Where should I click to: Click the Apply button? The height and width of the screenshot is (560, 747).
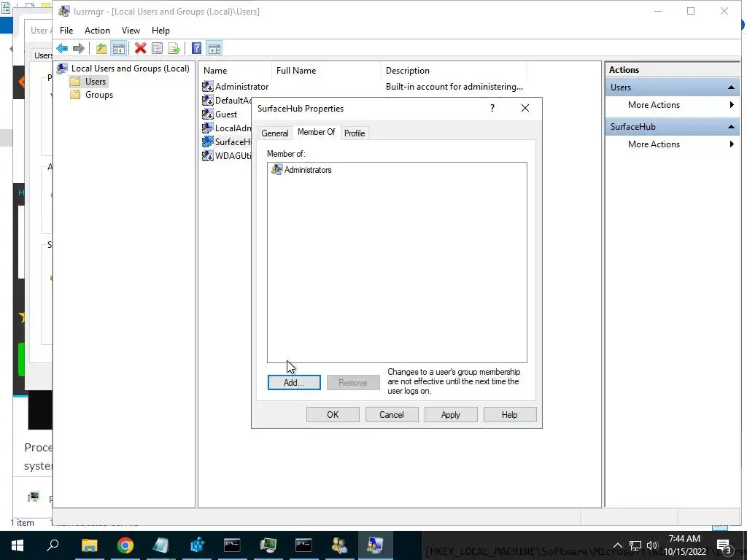451,415
